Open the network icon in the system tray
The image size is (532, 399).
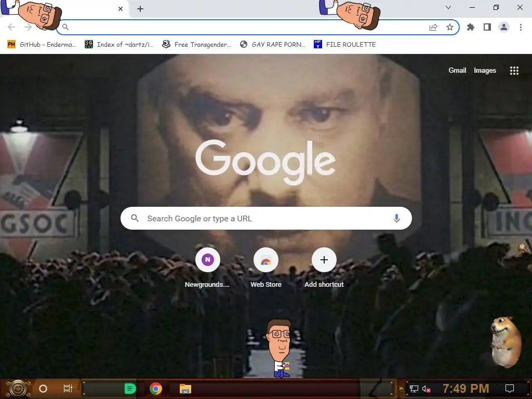click(x=414, y=389)
